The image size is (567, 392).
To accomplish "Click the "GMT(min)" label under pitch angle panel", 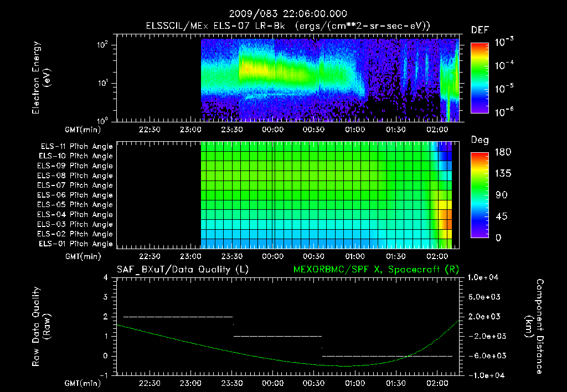I will (83, 257).
